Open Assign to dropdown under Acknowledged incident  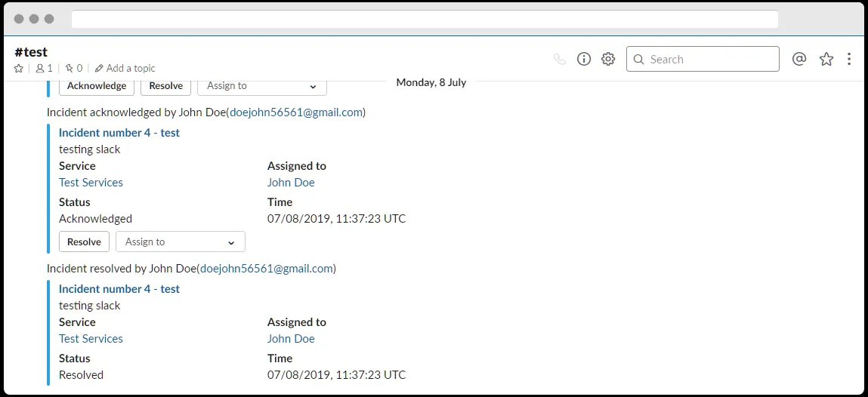click(181, 242)
